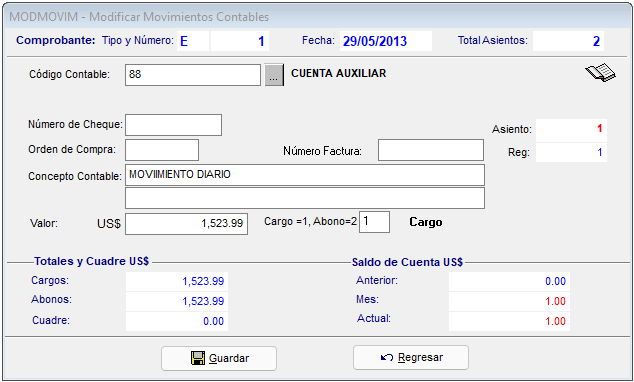Click the Número de Cheque field
The image size is (634, 382).
pyautogui.click(x=173, y=125)
